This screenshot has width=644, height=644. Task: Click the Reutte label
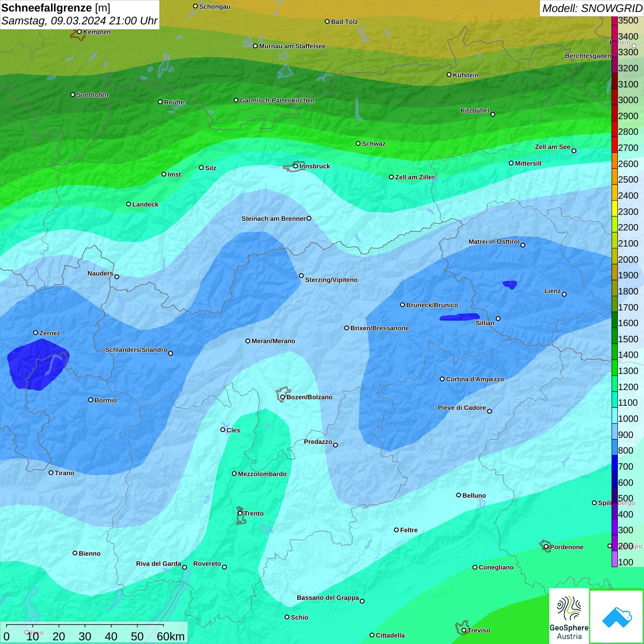(174, 102)
